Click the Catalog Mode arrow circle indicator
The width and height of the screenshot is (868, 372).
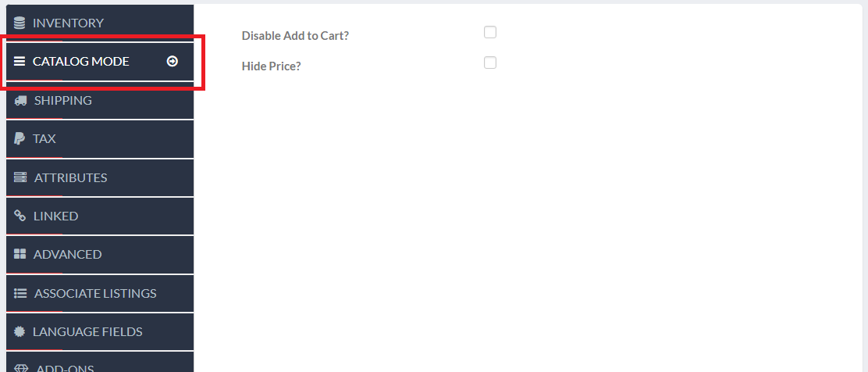click(x=173, y=61)
